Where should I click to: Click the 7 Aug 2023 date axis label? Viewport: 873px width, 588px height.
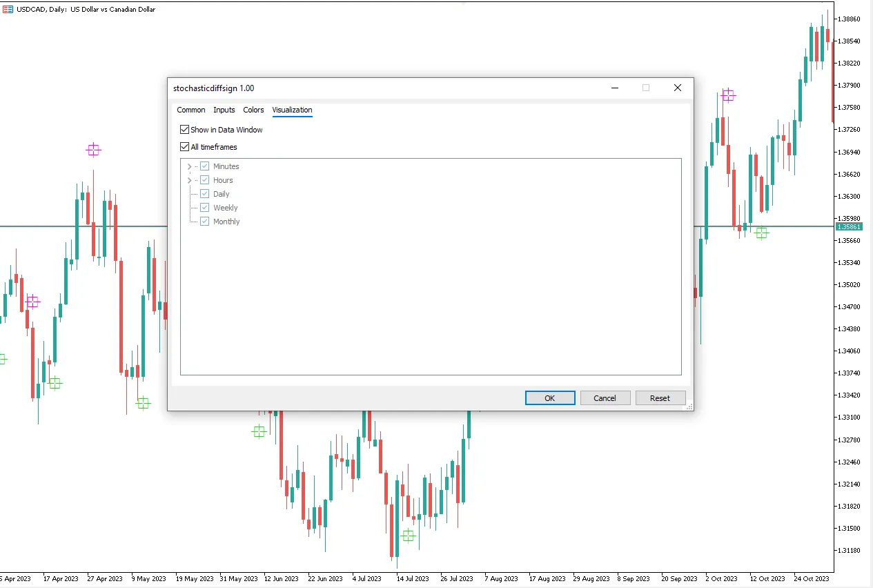501,579
